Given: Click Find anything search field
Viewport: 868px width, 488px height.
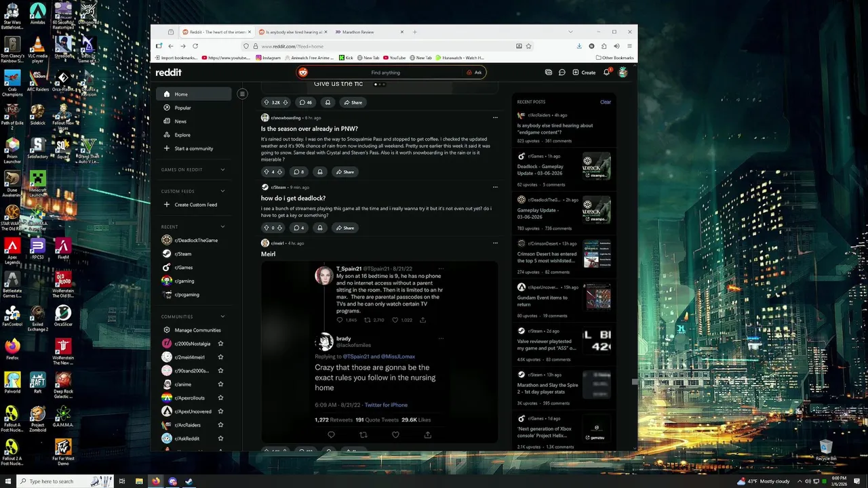Looking at the screenshot, I should click(387, 73).
